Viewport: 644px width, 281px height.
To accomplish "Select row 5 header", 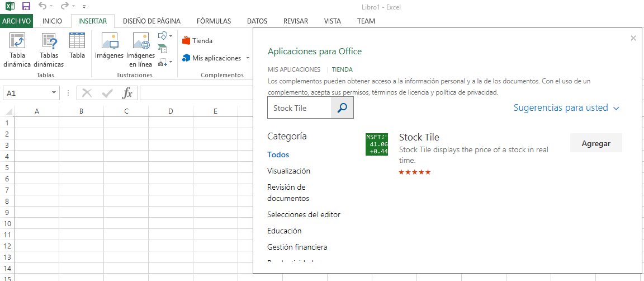I will click(7, 167).
